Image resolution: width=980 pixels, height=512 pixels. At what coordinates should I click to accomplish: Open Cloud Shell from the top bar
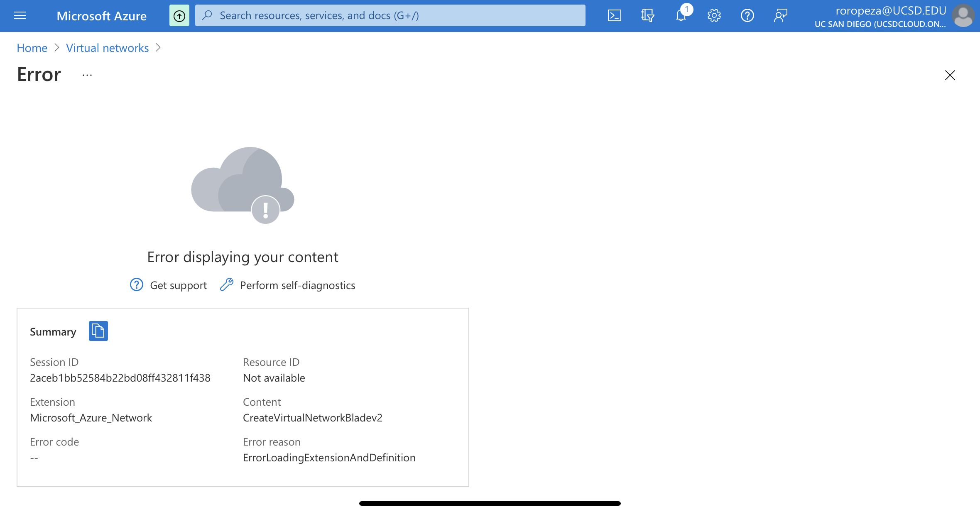click(614, 15)
